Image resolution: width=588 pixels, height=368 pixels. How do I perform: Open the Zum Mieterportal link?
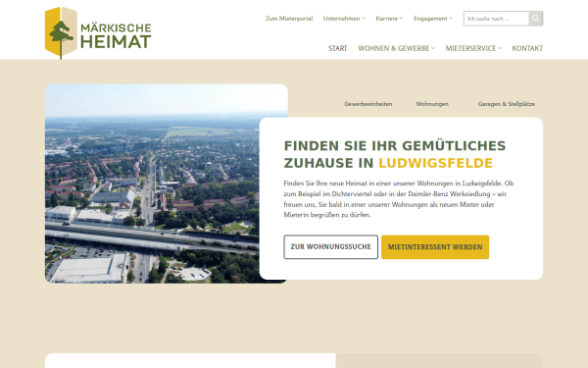click(289, 19)
